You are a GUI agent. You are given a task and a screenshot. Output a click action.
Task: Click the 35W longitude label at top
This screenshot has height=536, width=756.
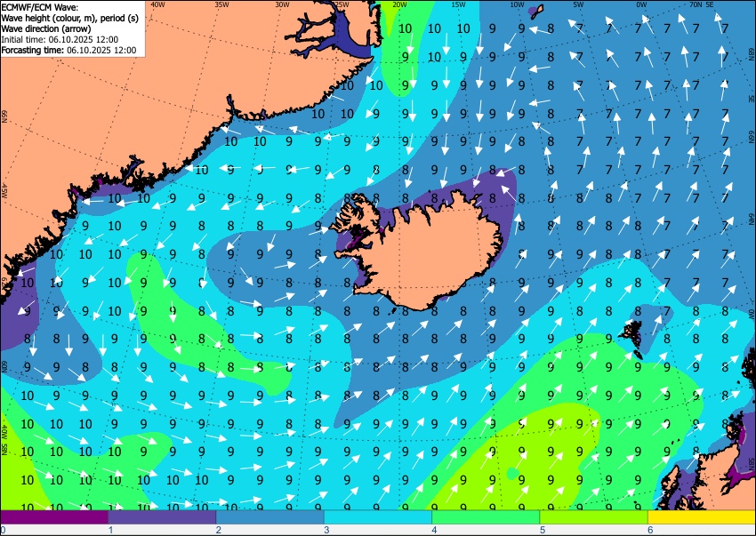pyautogui.click(x=221, y=4)
